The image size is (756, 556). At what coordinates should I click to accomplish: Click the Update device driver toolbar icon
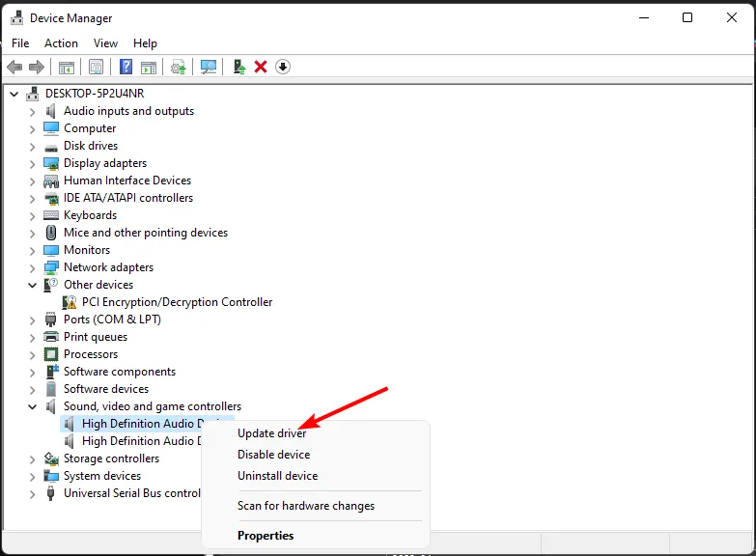[179, 67]
